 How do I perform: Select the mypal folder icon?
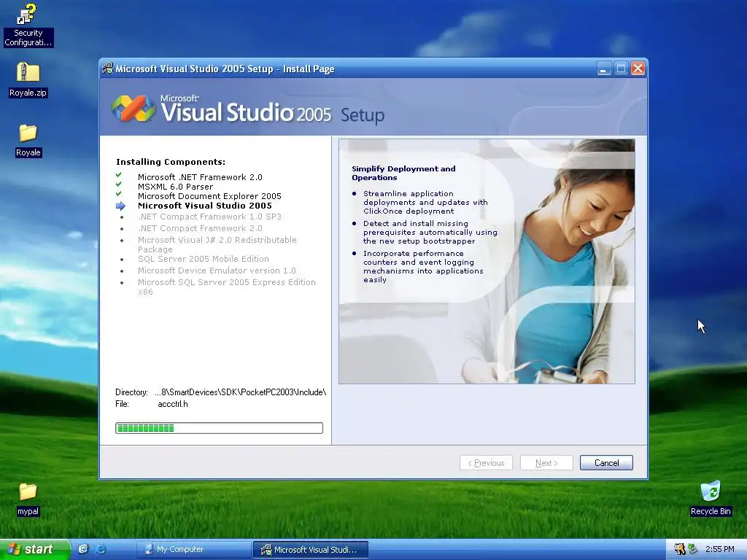[x=28, y=499]
